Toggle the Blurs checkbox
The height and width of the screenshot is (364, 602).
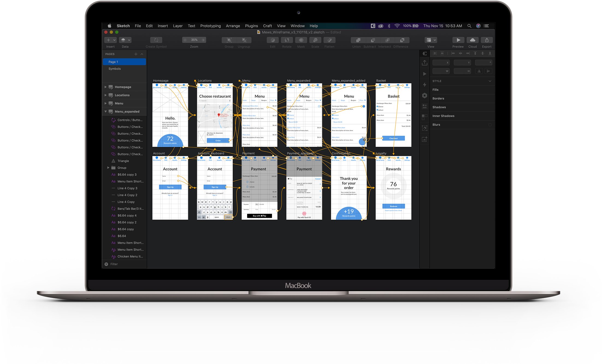point(490,125)
